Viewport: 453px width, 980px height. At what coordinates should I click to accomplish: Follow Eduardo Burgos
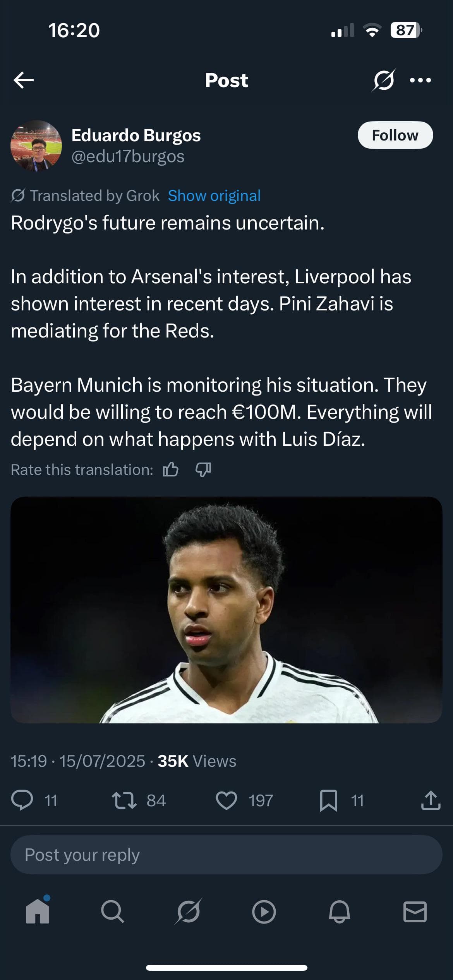pyautogui.click(x=395, y=135)
